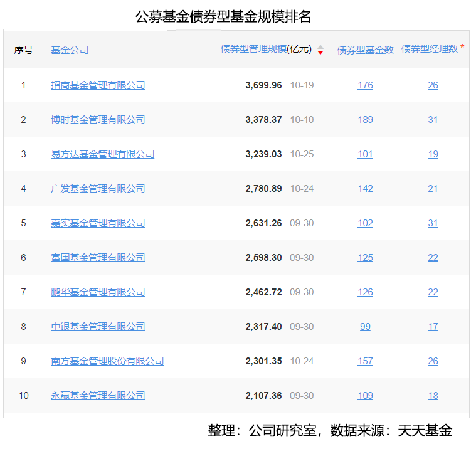This screenshot has width=476, height=454.
Task: Click manager count 17 for 中银基金
Action: (433, 327)
